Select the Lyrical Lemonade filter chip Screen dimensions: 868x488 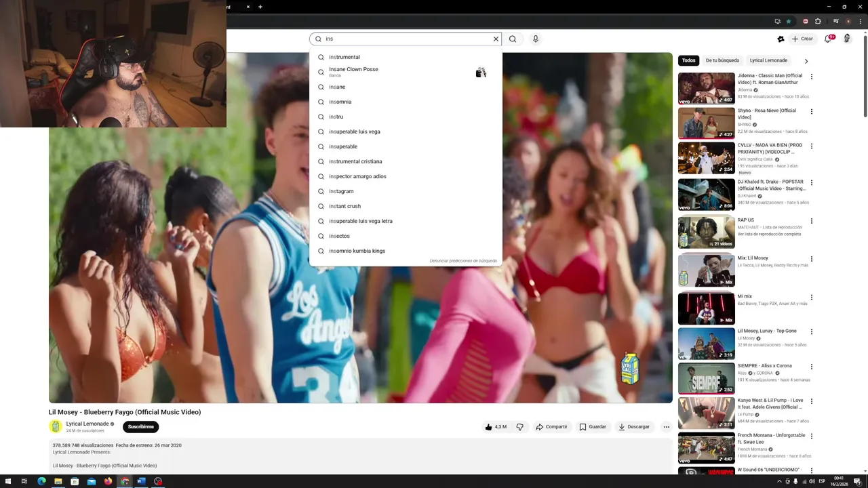point(768,60)
